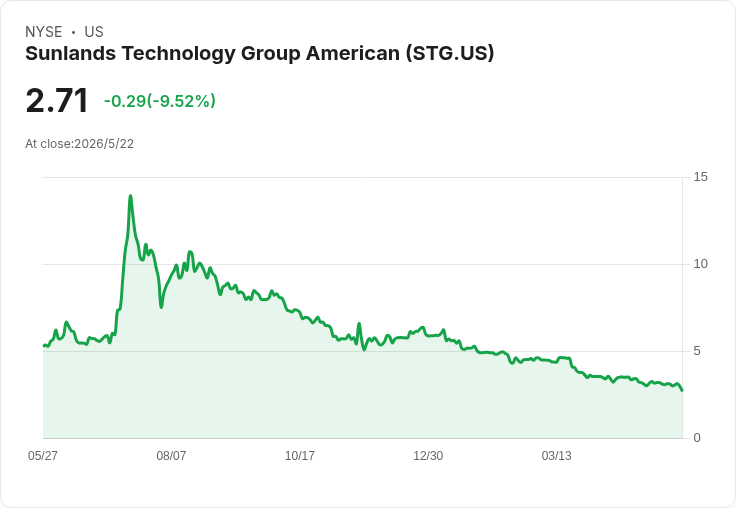Click the highest peak of the price line

click(130, 196)
